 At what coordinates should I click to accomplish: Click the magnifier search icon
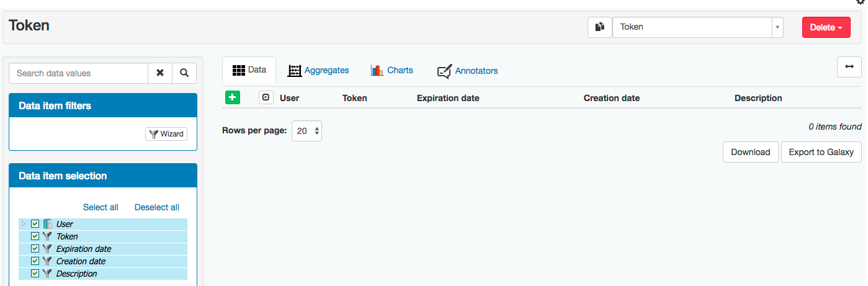[184, 73]
